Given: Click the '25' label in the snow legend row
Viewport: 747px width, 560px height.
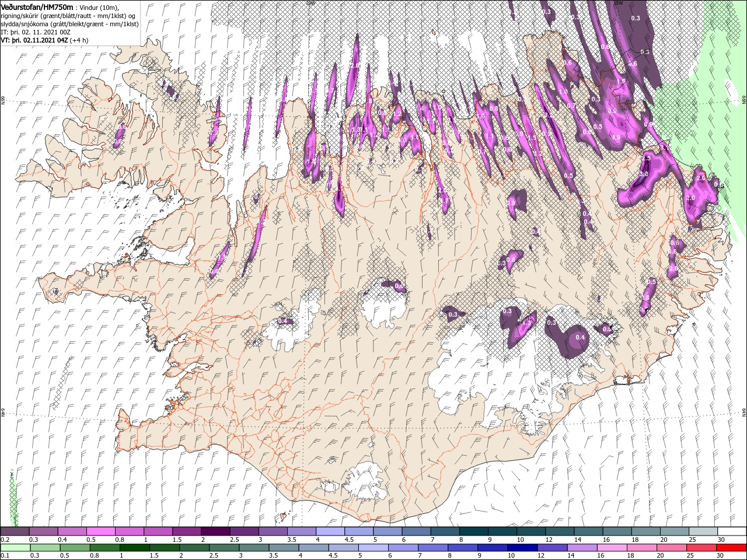Looking at the screenshot, I should (692, 540).
